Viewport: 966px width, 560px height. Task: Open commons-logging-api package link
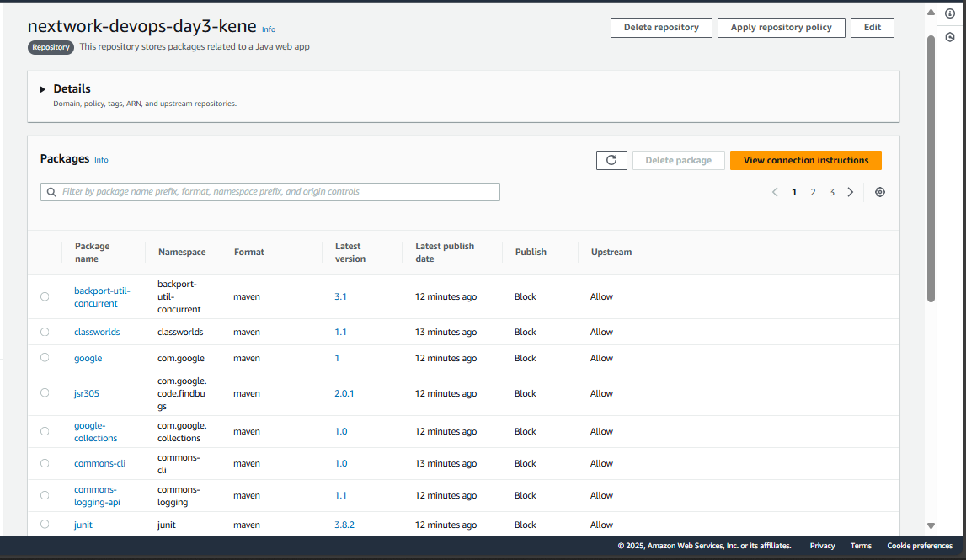pyautogui.click(x=98, y=496)
